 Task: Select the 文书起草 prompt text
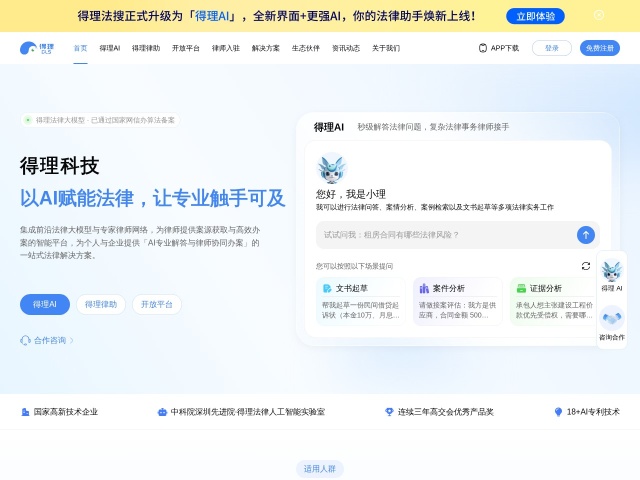pyautogui.click(x=360, y=310)
